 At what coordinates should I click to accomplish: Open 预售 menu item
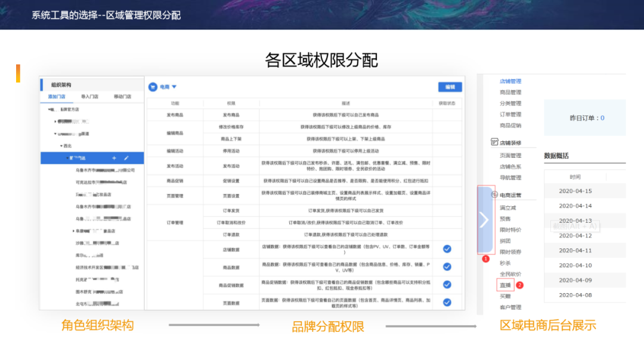coord(505,219)
